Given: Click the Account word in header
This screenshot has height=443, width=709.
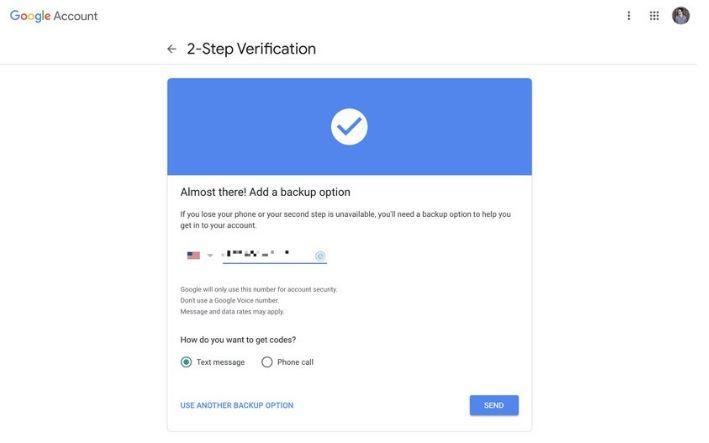Looking at the screenshot, I should [75, 16].
